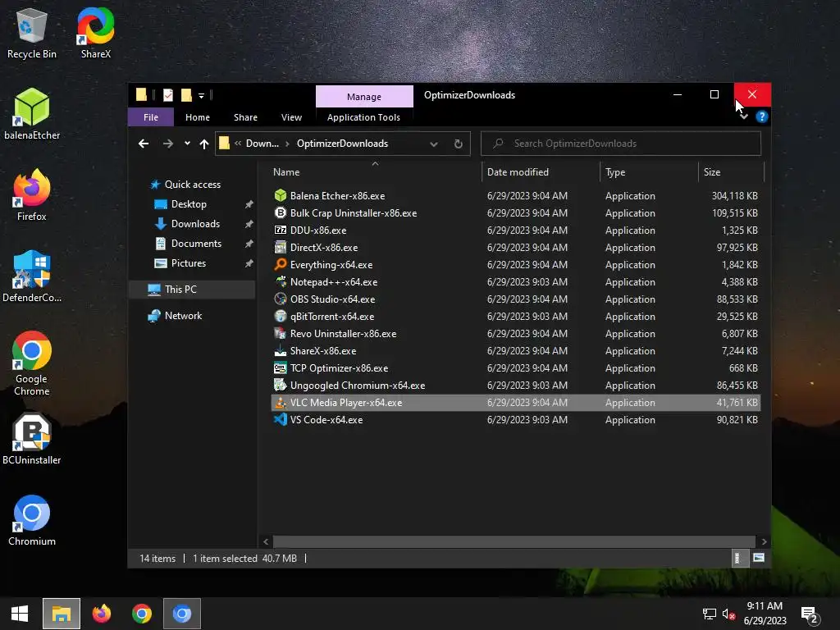Unpin Desktop from Quick access
Viewport: 840px width, 630px height.
tap(249, 204)
